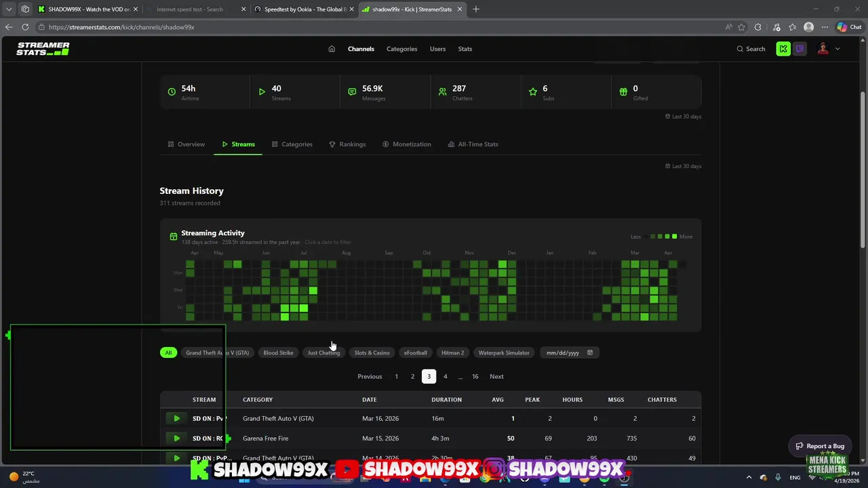Filter by Slots & Casino category
The height and width of the screenshot is (488, 868).
(x=372, y=352)
